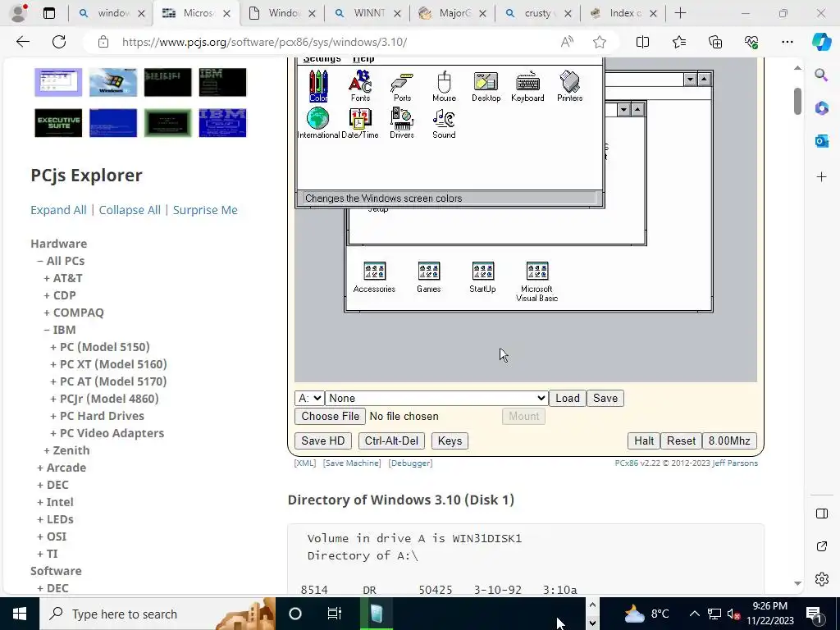840x630 pixels.
Task: Click the Expand All link
Action: (x=58, y=210)
